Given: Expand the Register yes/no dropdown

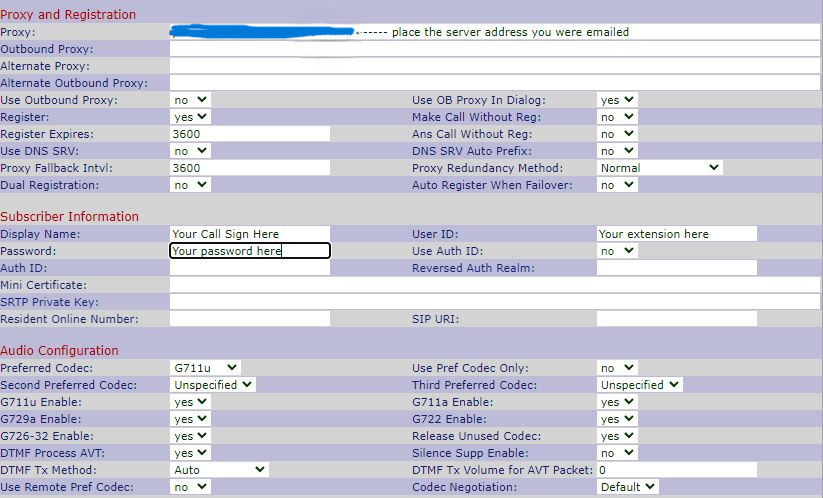Looking at the screenshot, I should tap(190, 117).
